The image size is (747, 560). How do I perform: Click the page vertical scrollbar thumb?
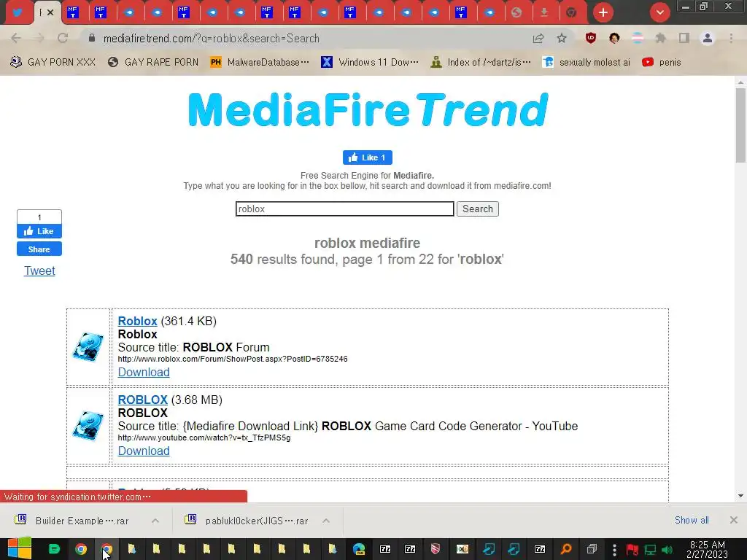click(x=740, y=125)
